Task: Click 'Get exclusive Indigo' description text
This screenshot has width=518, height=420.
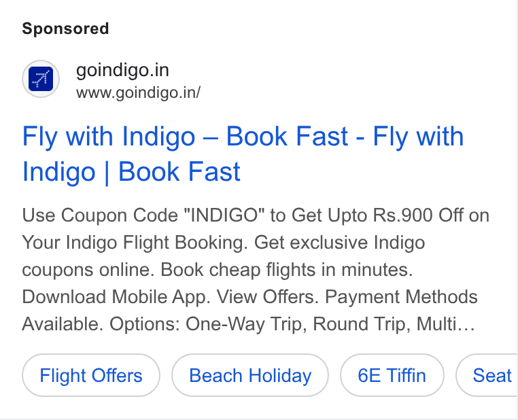Action: [x=339, y=243]
